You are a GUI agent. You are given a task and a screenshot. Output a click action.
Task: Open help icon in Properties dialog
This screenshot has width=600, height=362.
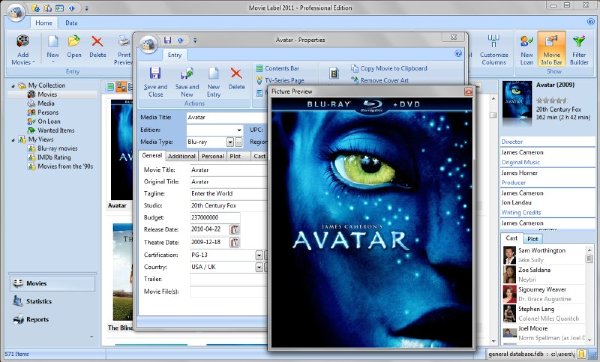coord(458,54)
